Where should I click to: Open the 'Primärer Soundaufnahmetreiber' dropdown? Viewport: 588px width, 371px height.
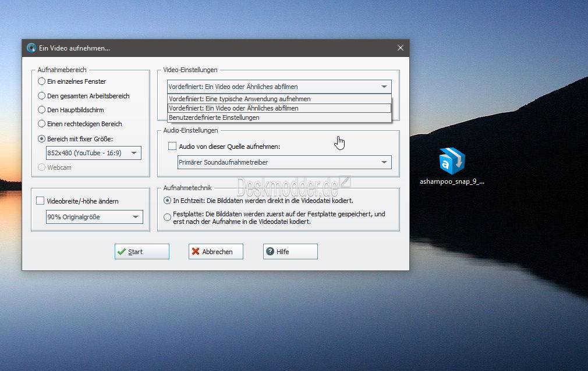[284, 162]
